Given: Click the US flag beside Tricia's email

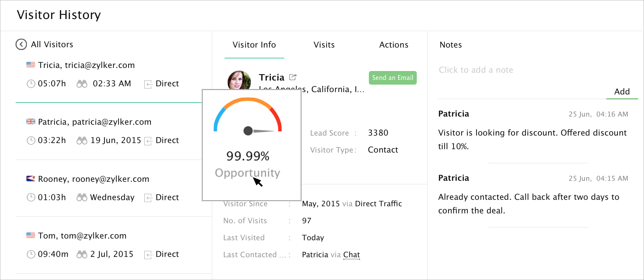Looking at the screenshot, I should pyautogui.click(x=31, y=65).
